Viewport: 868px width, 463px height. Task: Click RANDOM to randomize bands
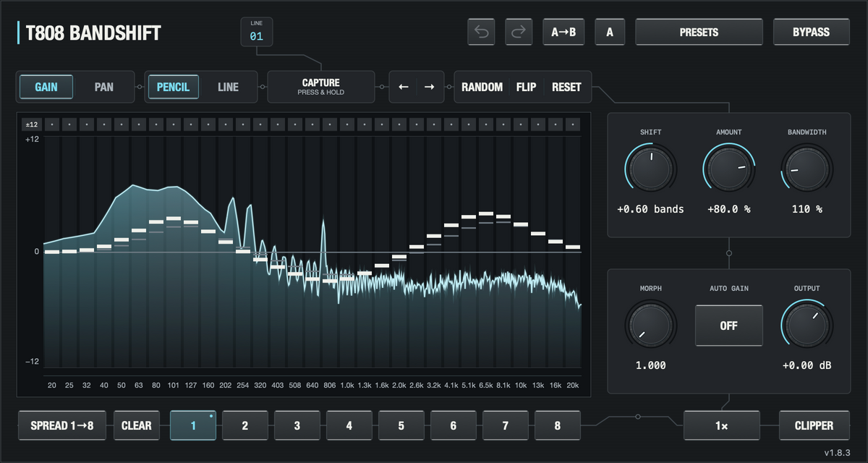tap(482, 87)
